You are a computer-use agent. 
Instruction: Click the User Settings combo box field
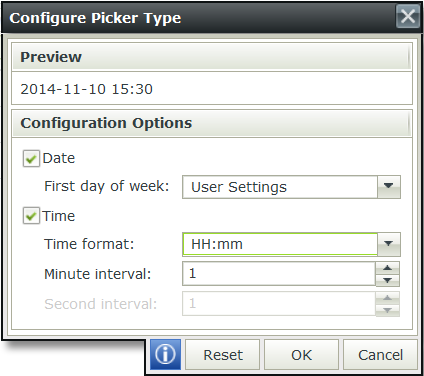[x=280, y=187]
